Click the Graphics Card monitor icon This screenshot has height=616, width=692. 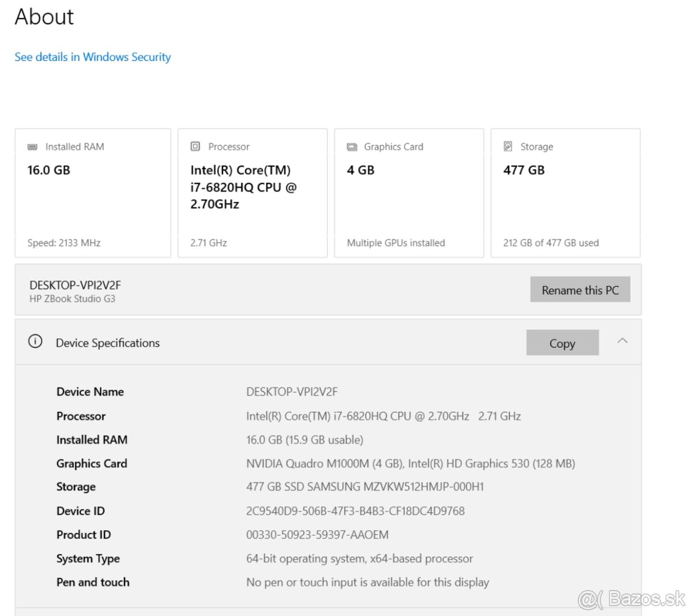[x=352, y=147]
